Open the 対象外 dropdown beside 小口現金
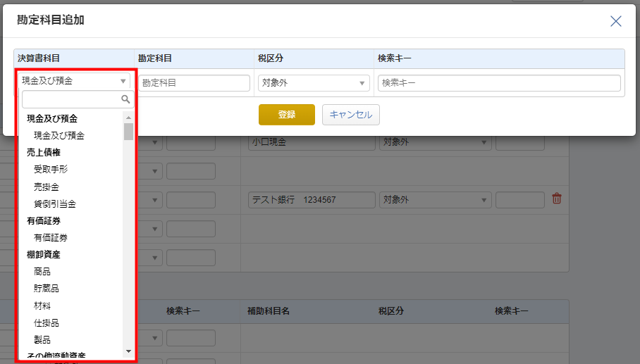Viewport: 640px width, 364px height. point(435,142)
